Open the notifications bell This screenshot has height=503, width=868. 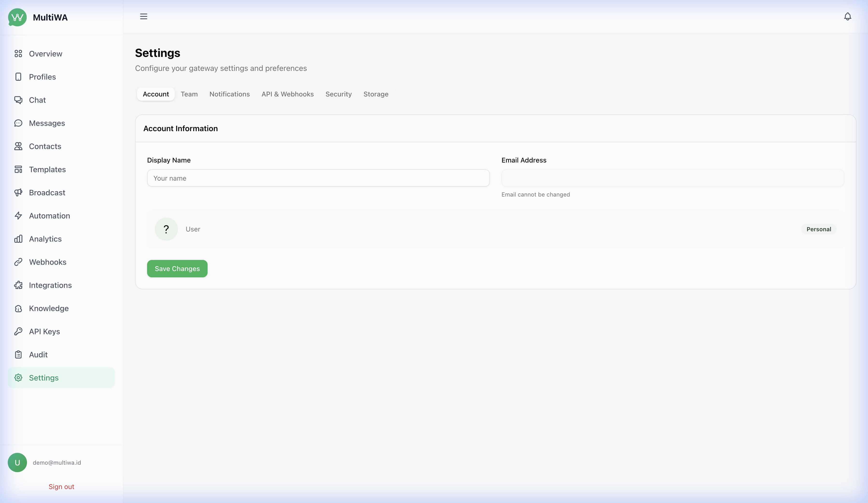coord(848,16)
